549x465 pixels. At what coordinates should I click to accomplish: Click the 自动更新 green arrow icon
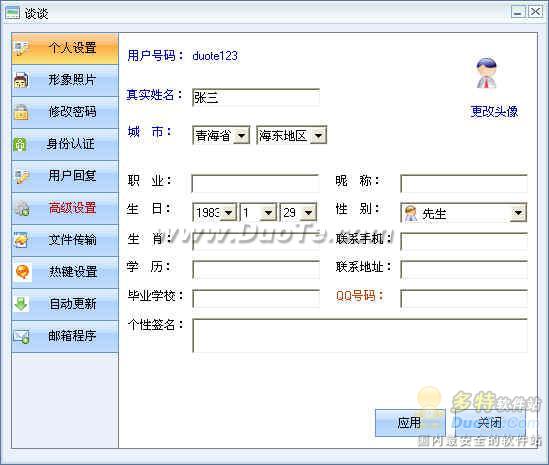tap(21, 304)
